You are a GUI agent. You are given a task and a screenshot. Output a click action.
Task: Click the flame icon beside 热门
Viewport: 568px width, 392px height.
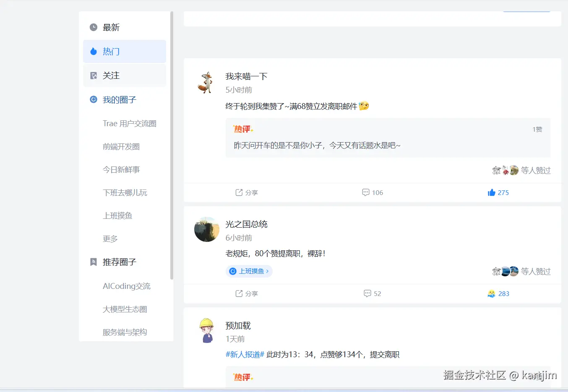point(93,51)
